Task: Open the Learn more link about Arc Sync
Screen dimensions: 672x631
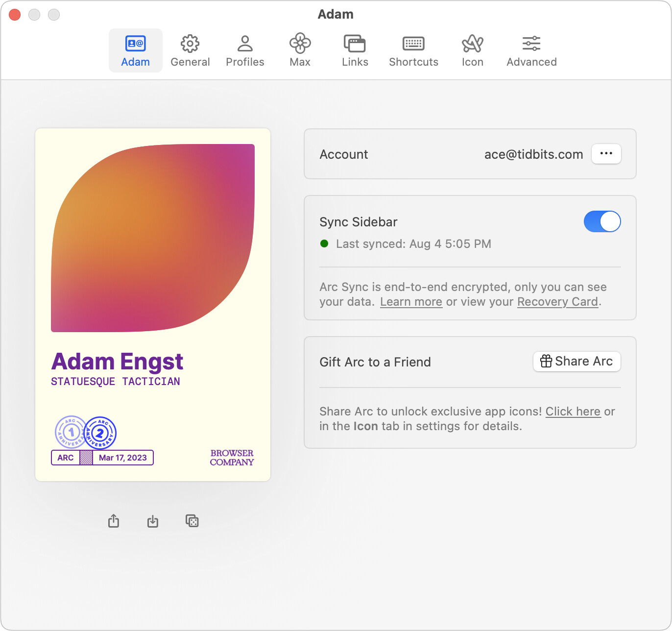Action: [411, 302]
